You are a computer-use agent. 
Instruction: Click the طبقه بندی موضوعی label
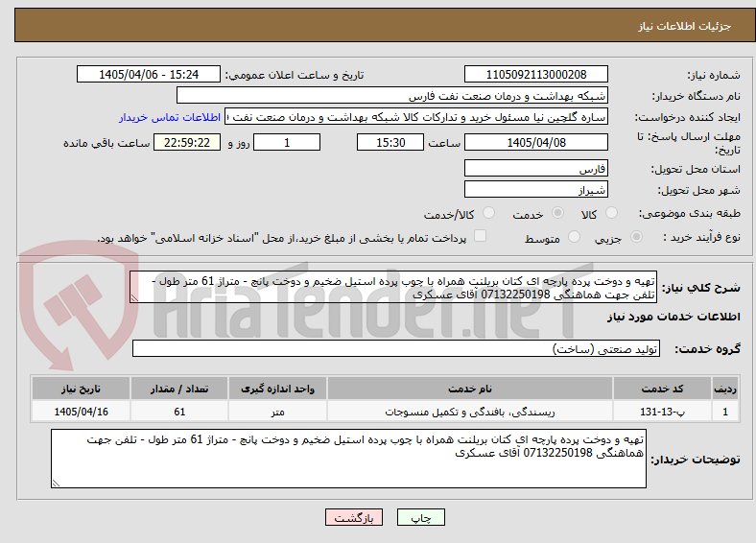click(x=690, y=213)
